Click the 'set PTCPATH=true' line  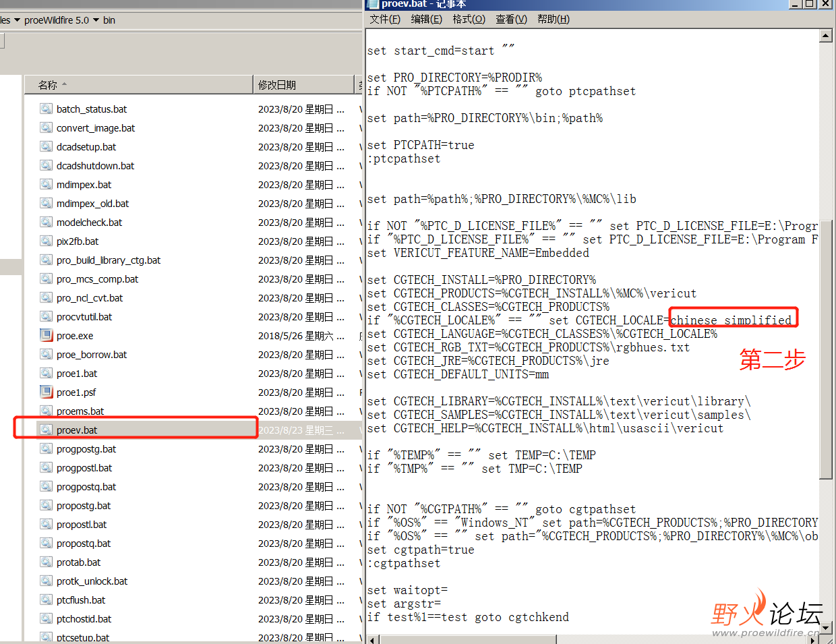tap(421, 145)
